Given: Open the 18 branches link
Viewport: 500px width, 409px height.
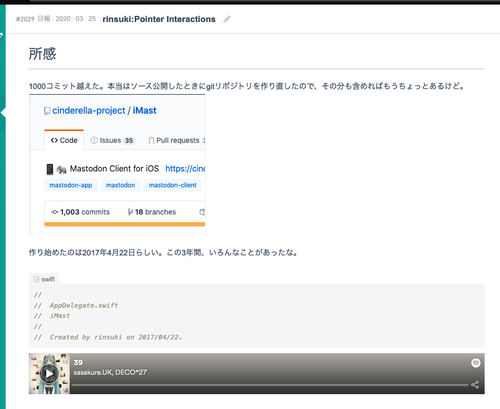Looking at the screenshot, I should coord(152,212).
